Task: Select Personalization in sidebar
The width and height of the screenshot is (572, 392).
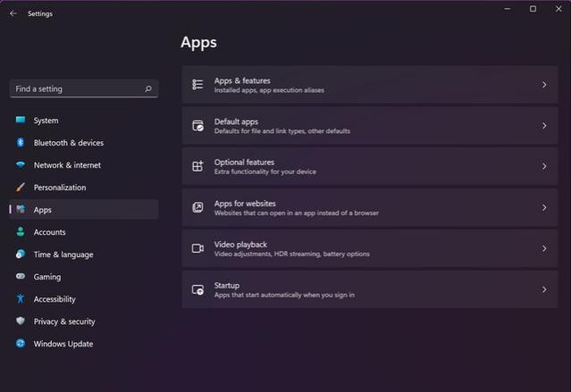Action: tap(84, 188)
